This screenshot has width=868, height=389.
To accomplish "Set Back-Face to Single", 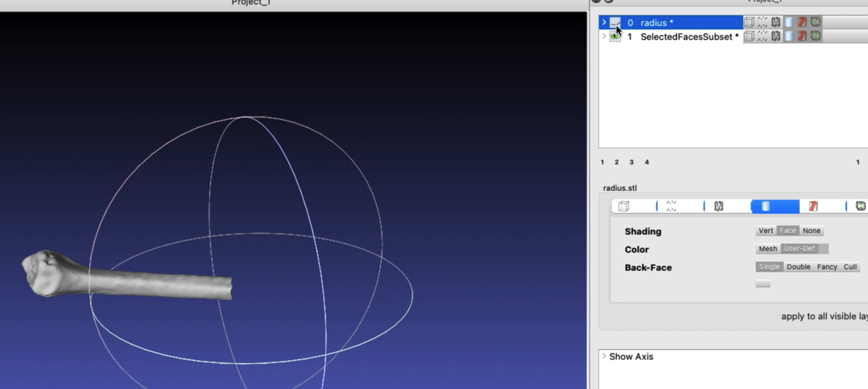I will [x=769, y=267].
